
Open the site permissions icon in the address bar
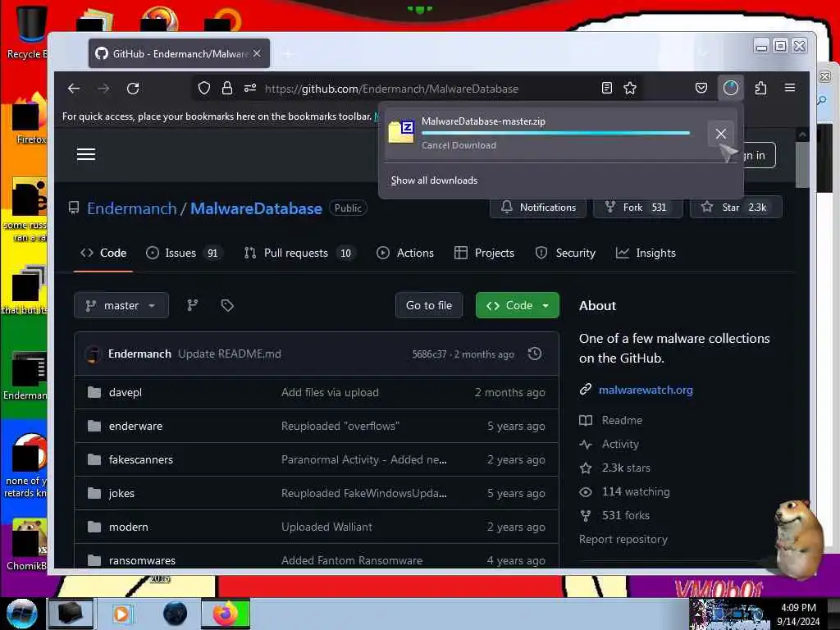tap(250, 89)
